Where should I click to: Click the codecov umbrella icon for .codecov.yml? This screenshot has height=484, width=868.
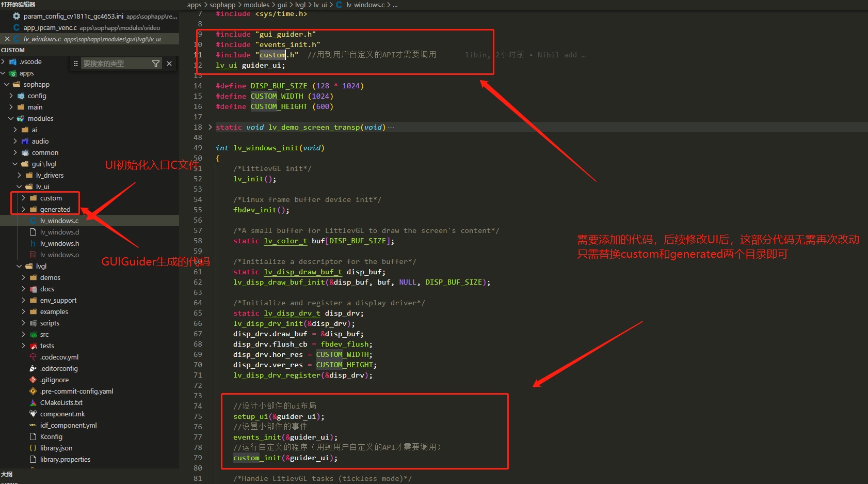tap(33, 357)
